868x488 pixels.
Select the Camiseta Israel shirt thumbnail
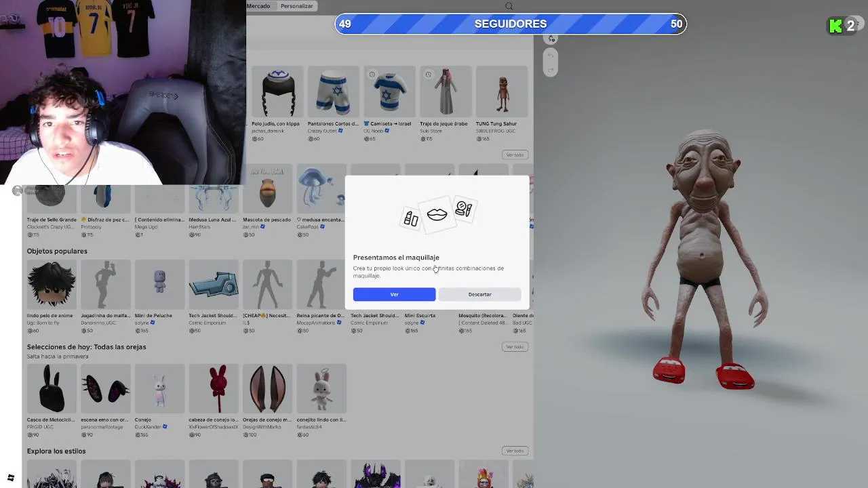[x=389, y=91]
